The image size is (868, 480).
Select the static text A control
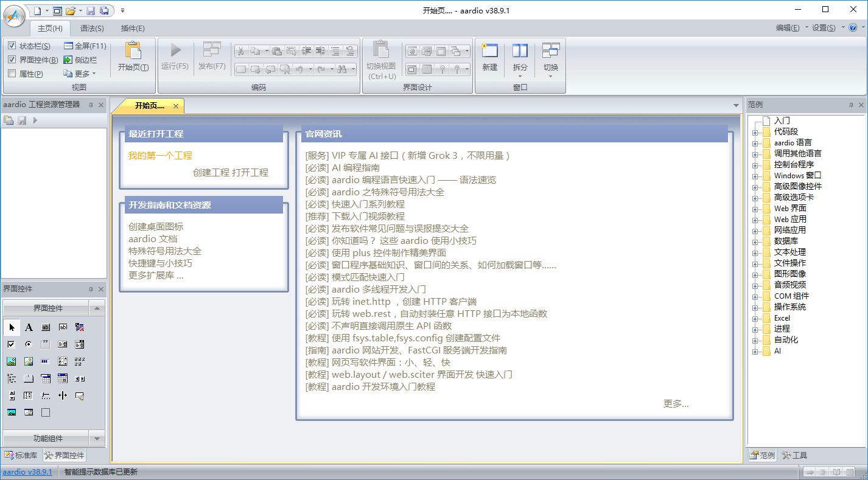pyautogui.click(x=29, y=327)
